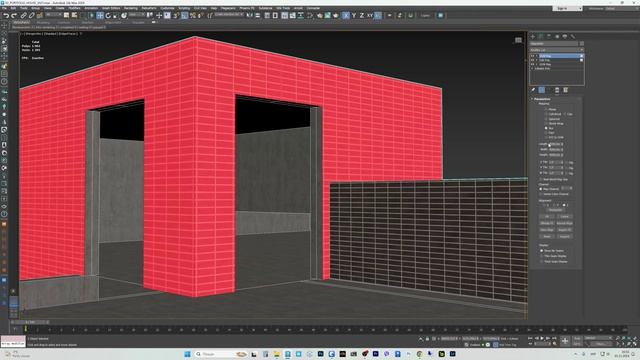Select the Shrink Wrap mapping option
Viewport: 640px width, 360px height.
(x=546, y=124)
